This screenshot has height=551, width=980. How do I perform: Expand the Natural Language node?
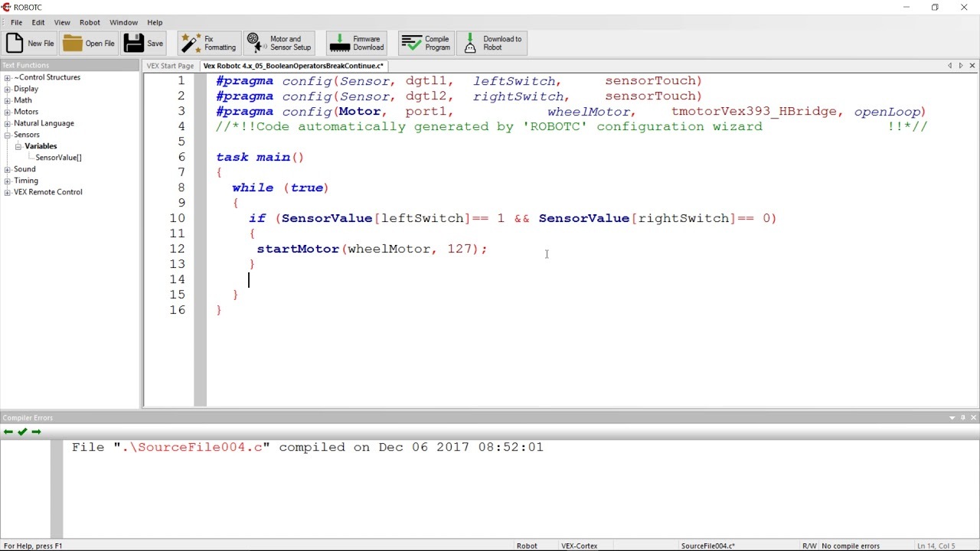[x=8, y=123]
